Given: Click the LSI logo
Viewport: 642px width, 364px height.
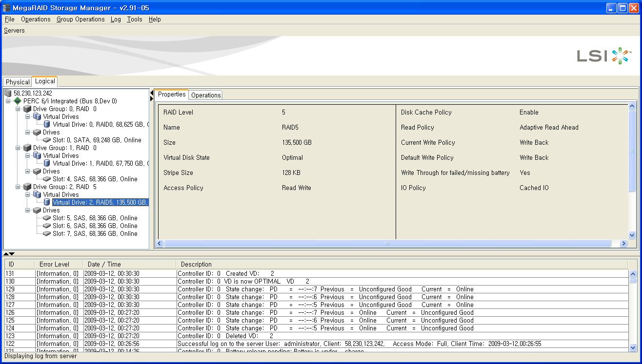Looking at the screenshot, I should [x=604, y=56].
